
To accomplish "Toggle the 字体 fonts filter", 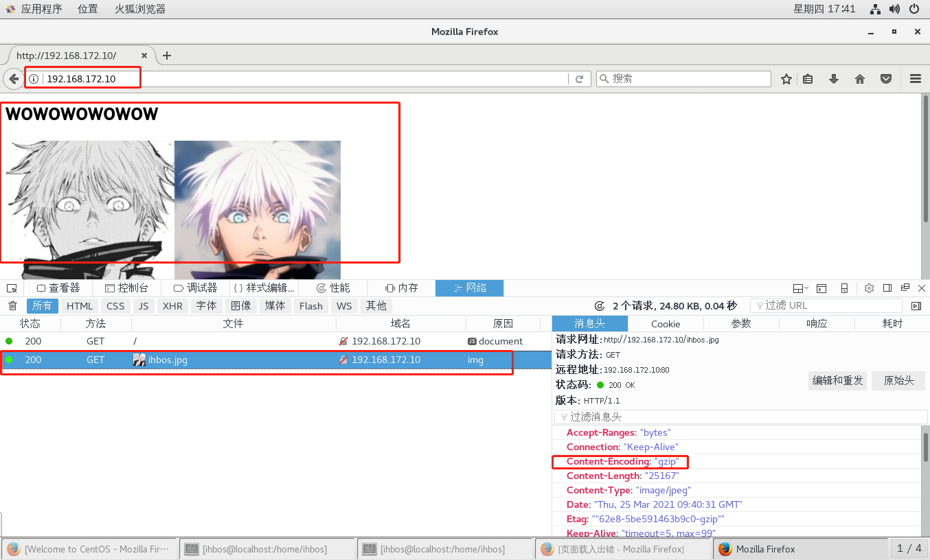I will click(206, 306).
